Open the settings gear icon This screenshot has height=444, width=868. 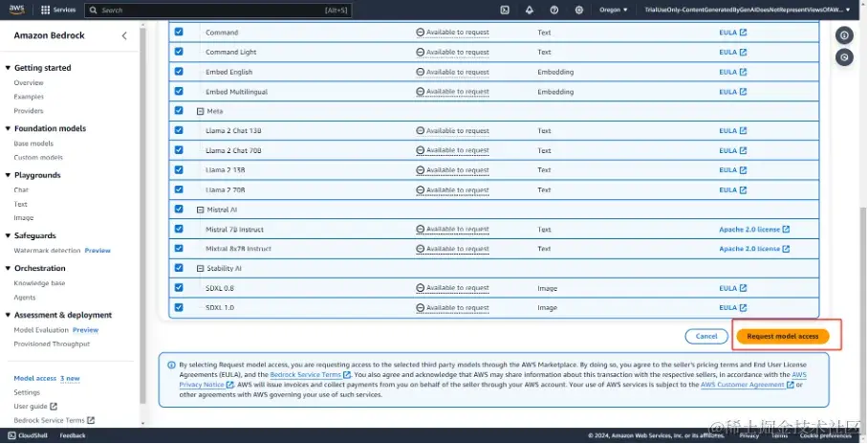pyautogui.click(x=579, y=10)
